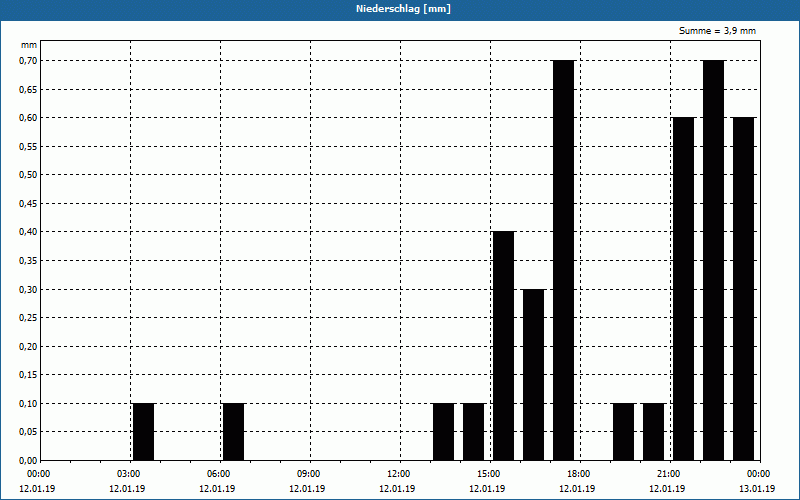The width and height of the screenshot is (800, 500).
Task: Click the 0,05 y-axis value
Action: click(x=28, y=432)
